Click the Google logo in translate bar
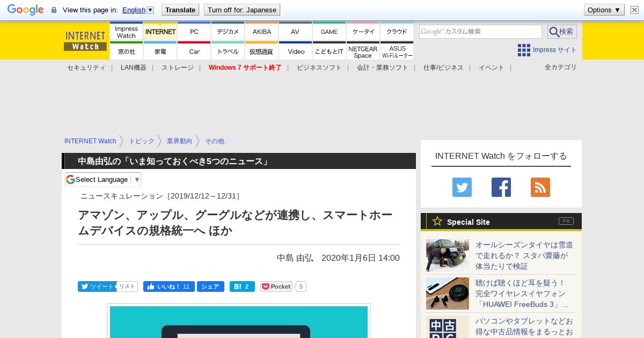644x338 pixels. pos(25,10)
